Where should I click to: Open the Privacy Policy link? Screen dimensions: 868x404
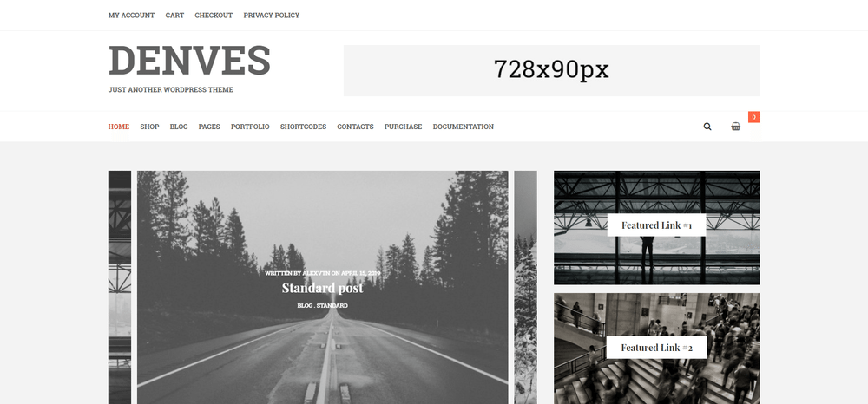(x=271, y=16)
